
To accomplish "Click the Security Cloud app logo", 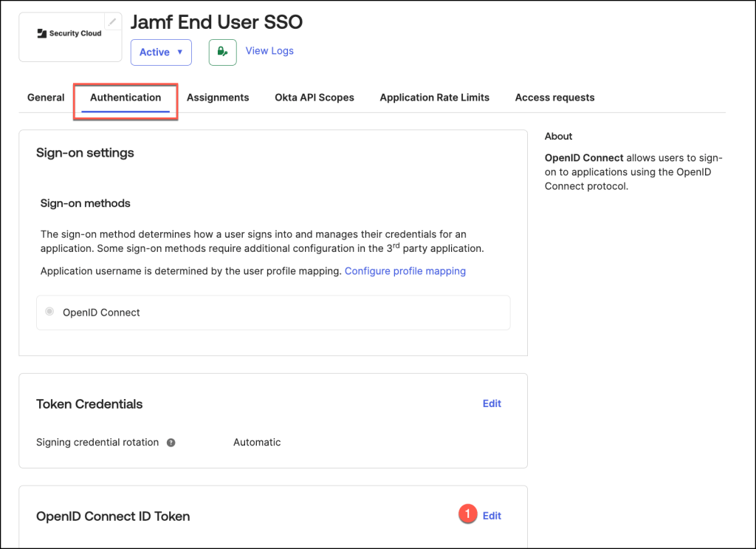I will click(x=69, y=34).
